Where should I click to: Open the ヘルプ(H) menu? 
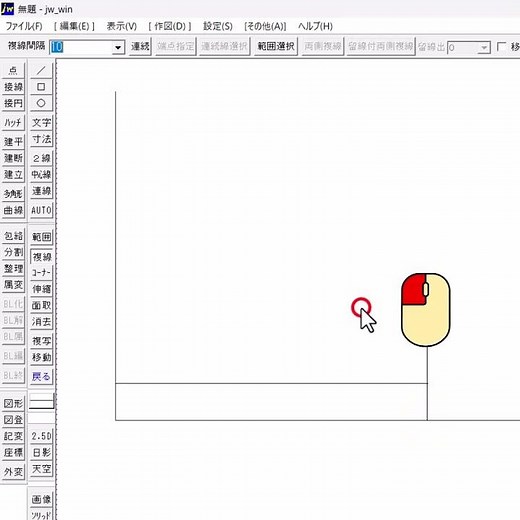[315, 26]
